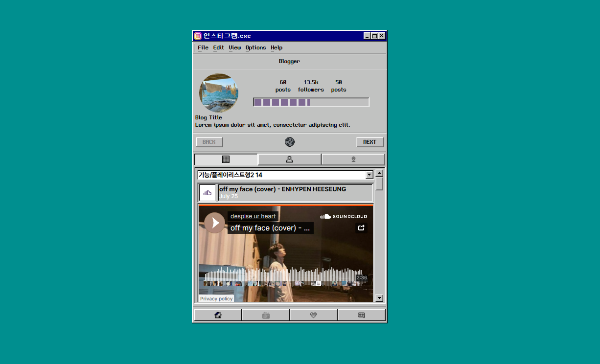Click the SoundCloud post thumbnail icon
This screenshot has width=600, height=364.
[x=208, y=193]
